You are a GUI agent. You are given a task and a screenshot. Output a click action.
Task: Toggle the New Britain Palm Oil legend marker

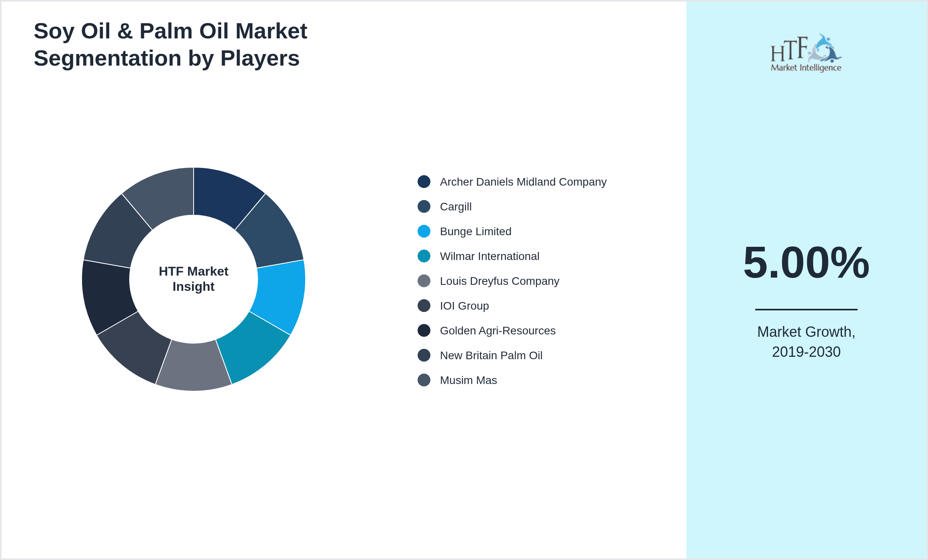pos(424,356)
